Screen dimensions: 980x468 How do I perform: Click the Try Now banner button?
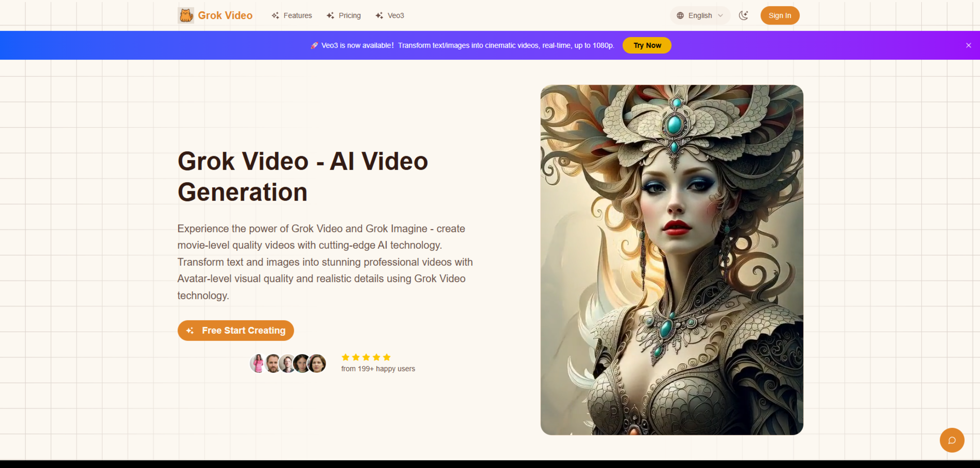(x=647, y=45)
